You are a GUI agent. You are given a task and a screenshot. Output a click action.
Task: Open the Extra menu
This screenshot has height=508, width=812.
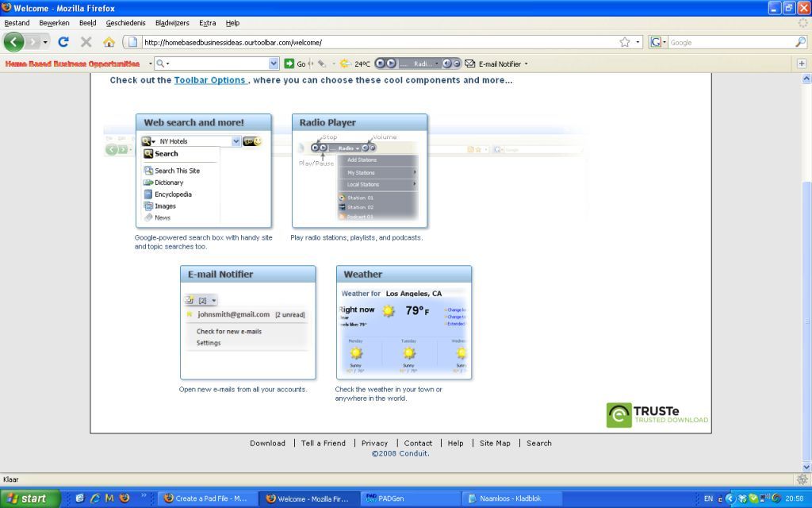tap(208, 23)
